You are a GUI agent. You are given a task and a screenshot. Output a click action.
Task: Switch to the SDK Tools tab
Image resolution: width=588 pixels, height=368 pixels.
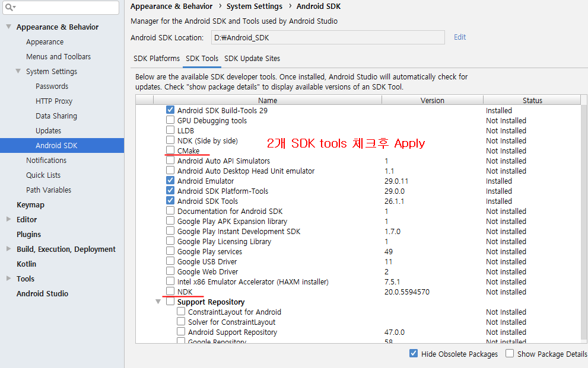click(x=202, y=59)
